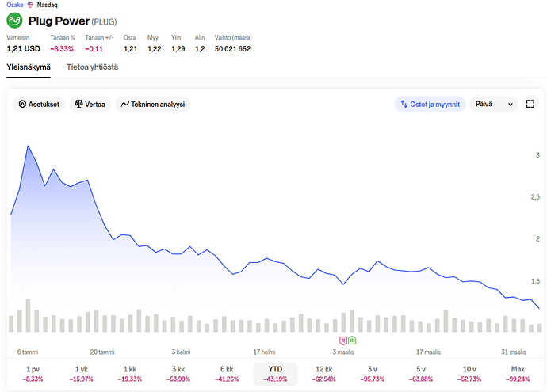Select the Yleisnäkymä tab
Viewport: 547px width, 392px height.
pyautogui.click(x=29, y=67)
